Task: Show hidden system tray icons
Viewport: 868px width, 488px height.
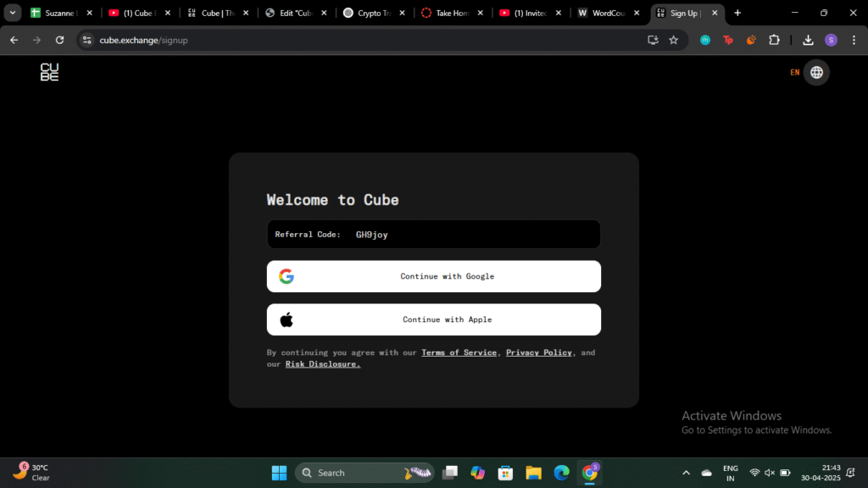Action: pos(686,473)
